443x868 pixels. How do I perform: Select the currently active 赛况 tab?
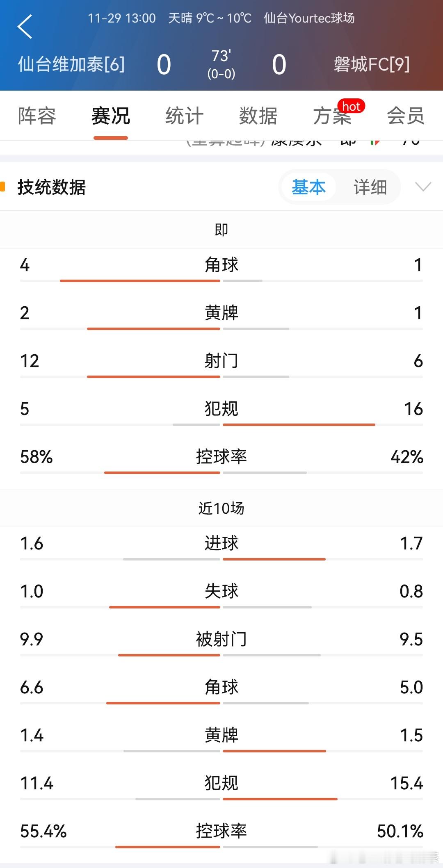(x=110, y=116)
